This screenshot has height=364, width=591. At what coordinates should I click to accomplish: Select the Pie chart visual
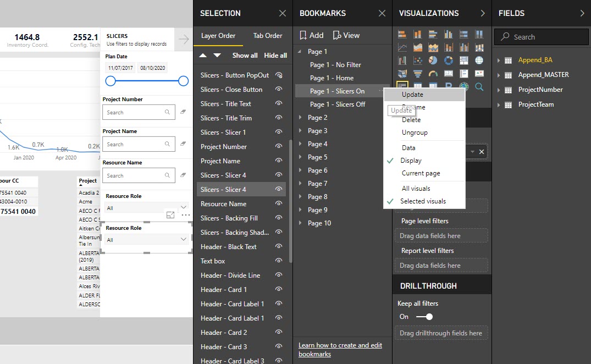click(433, 60)
